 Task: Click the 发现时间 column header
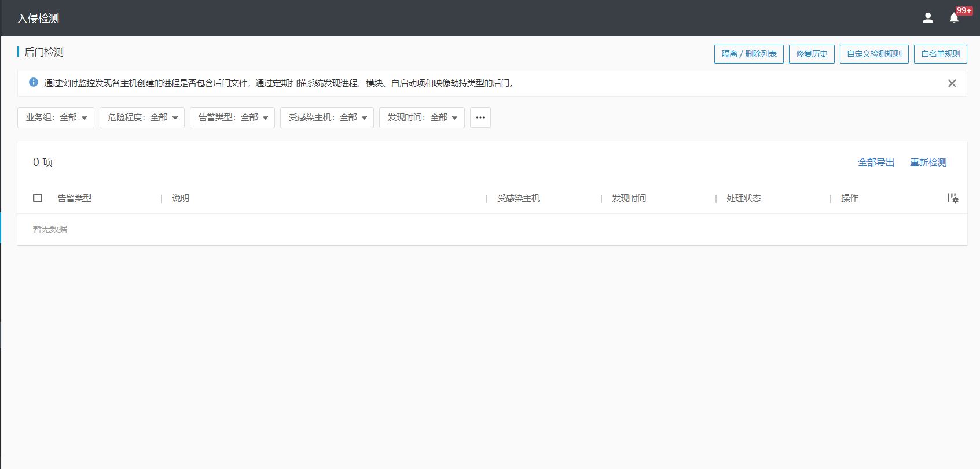(x=629, y=198)
